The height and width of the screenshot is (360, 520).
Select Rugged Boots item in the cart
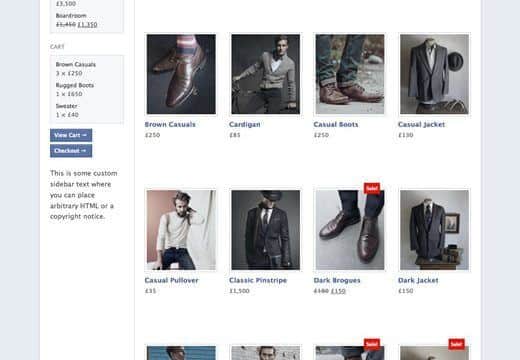[75, 85]
